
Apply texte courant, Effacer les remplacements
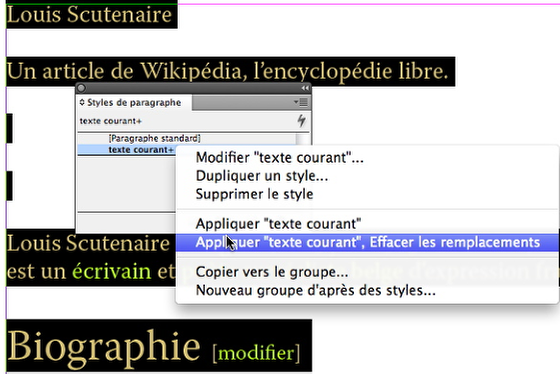(x=368, y=242)
